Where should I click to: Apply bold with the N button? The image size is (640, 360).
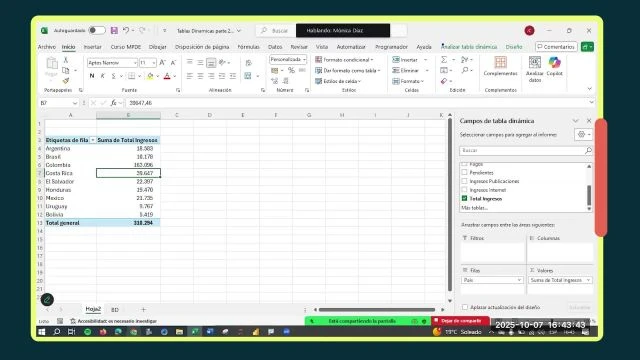[92, 76]
